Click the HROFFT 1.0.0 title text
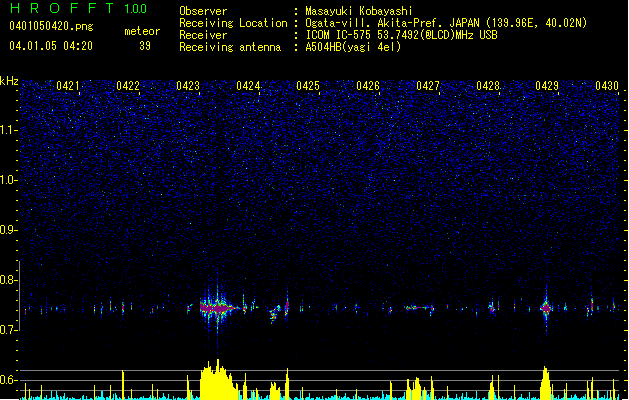629x400 pixels. pyautogui.click(x=78, y=8)
